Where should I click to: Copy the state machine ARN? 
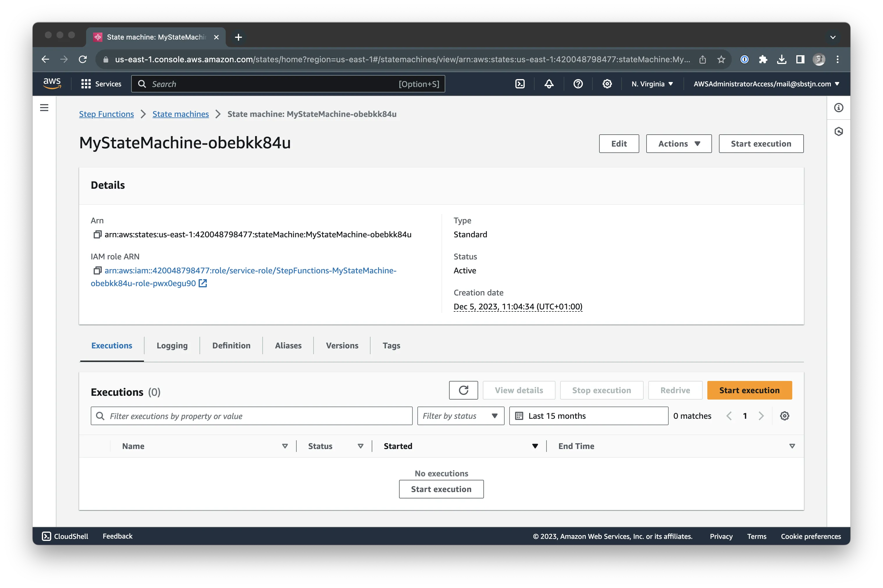(x=97, y=234)
